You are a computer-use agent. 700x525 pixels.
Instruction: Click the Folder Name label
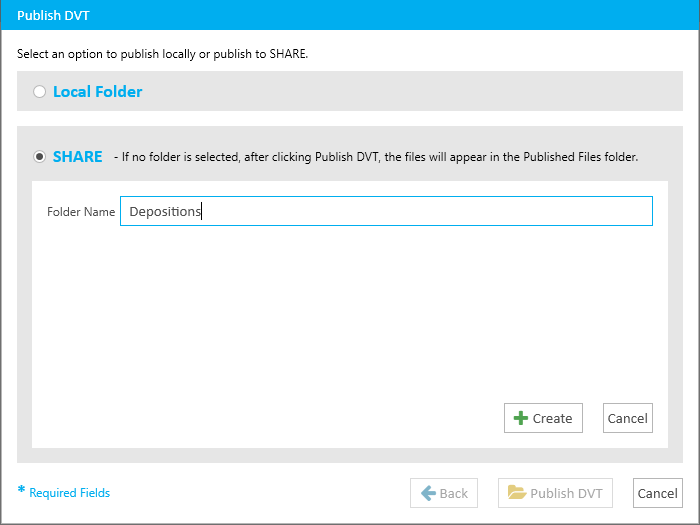tap(81, 212)
